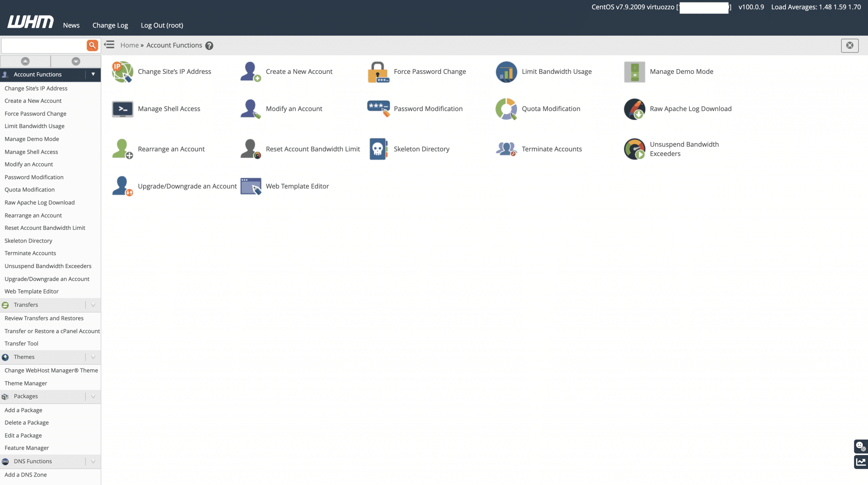The width and height of the screenshot is (868, 485).
Task: Open the Raw Apache Log Download feather icon
Action: click(634, 109)
